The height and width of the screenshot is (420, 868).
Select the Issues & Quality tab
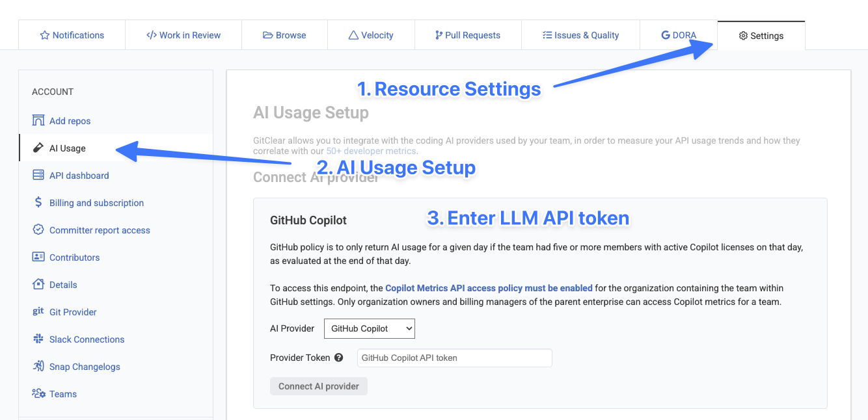point(580,35)
